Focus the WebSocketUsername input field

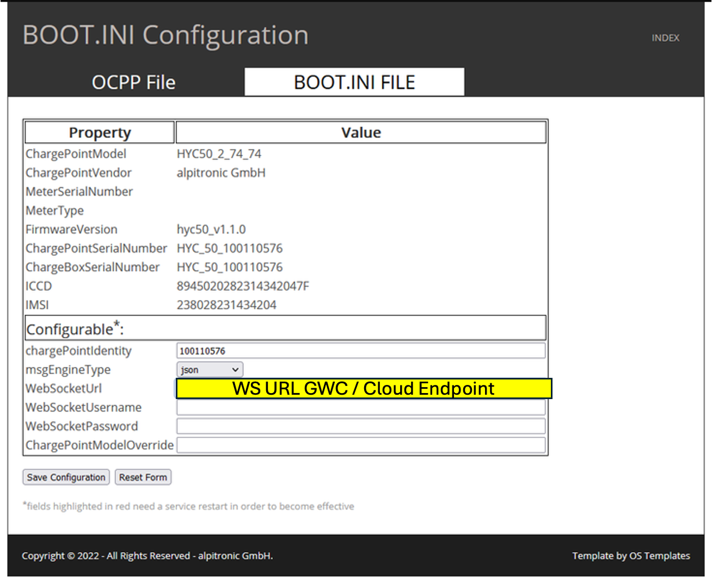coord(361,408)
